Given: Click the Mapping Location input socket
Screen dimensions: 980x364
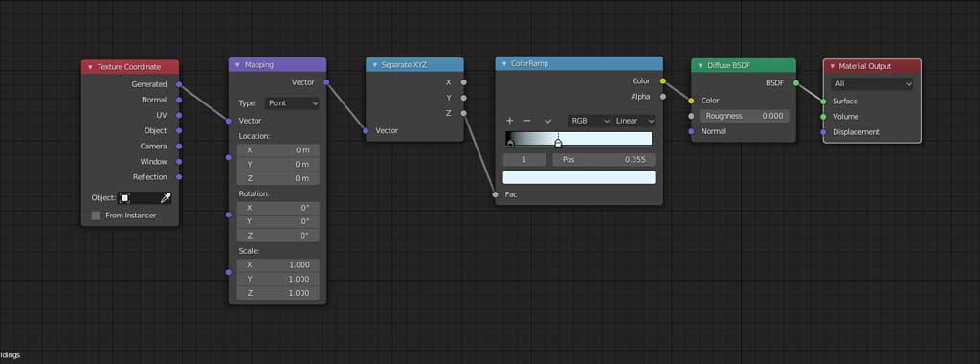Looking at the screenshot, I should [229, 158].
